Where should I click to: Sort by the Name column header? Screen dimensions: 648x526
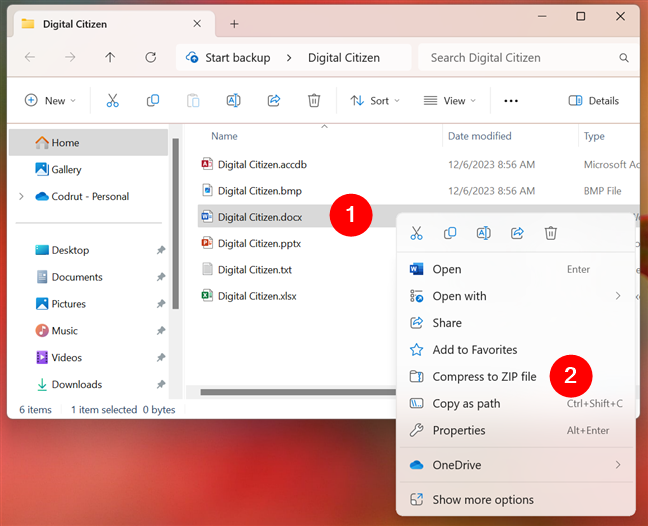[x=224, y=136]
